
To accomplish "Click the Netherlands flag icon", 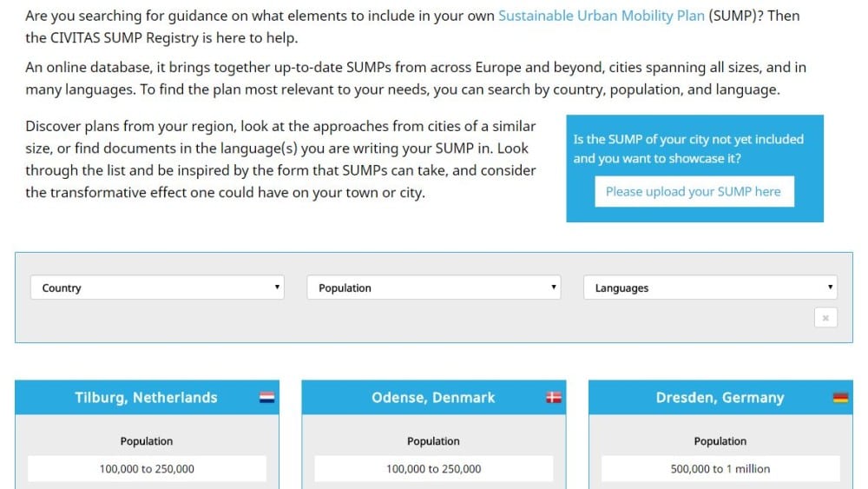I will [x=266, y=397].
